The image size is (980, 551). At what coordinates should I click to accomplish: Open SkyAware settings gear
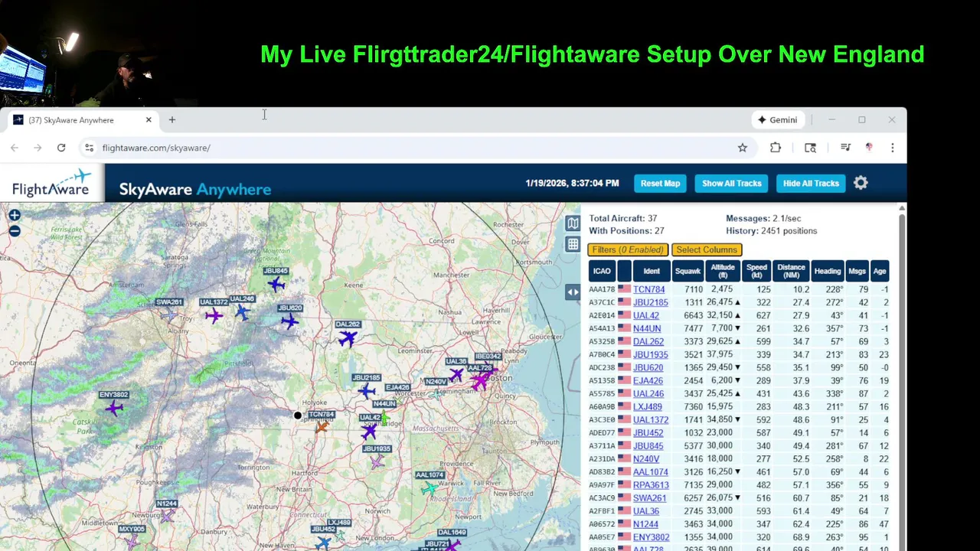(x=861, y=183)
